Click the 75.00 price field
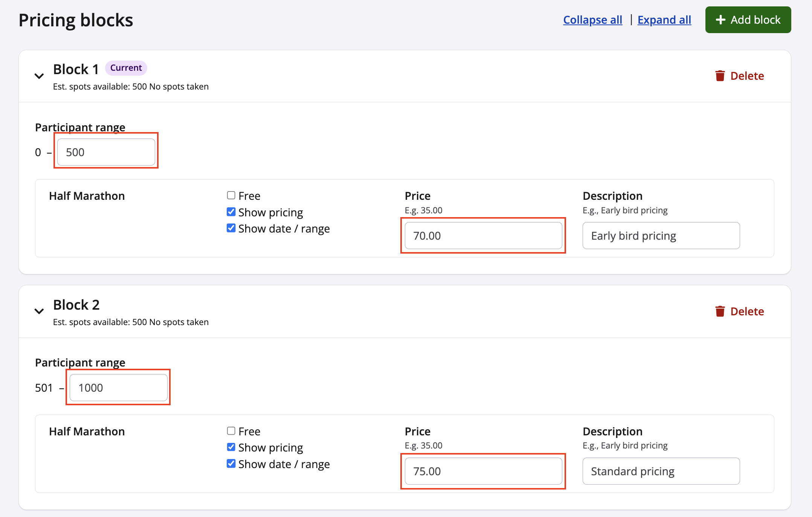The height and width of the screenshot is (517, 812). point(483,471)
